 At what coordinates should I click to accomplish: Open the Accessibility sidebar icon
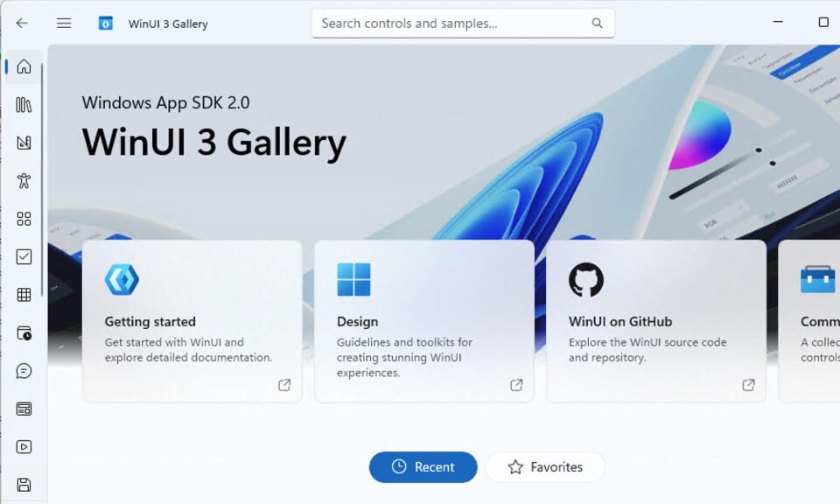pyautogui.click(x=24, y=180)
